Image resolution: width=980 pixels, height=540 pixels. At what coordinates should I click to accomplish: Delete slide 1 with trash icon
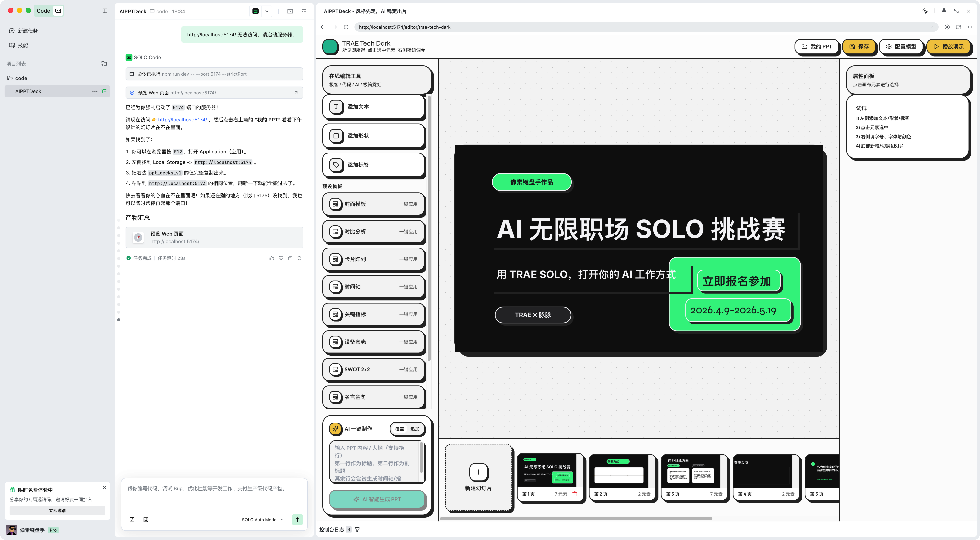(574, 494)
